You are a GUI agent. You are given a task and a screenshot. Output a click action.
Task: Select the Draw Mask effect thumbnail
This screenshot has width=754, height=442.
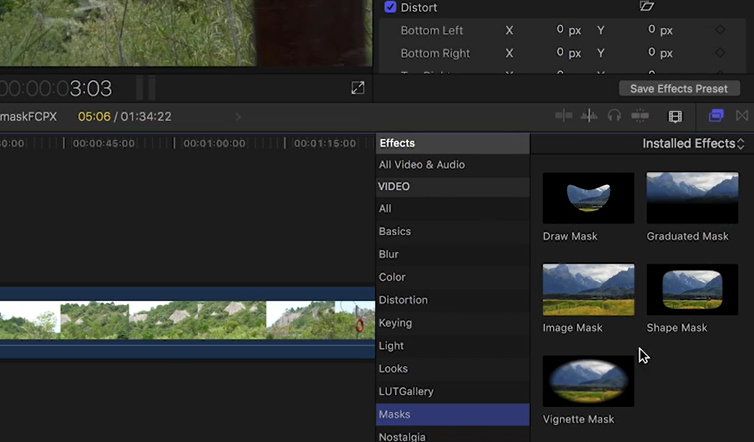coord(588,198)
